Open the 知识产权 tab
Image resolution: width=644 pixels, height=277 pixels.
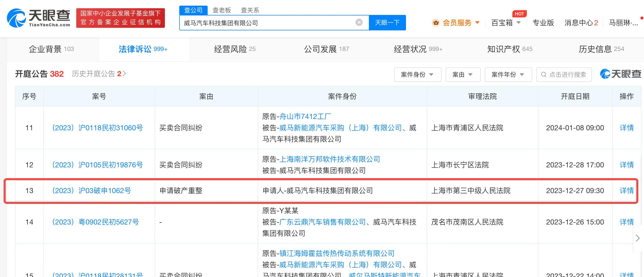pyautogui.click(x=510, y=49)
